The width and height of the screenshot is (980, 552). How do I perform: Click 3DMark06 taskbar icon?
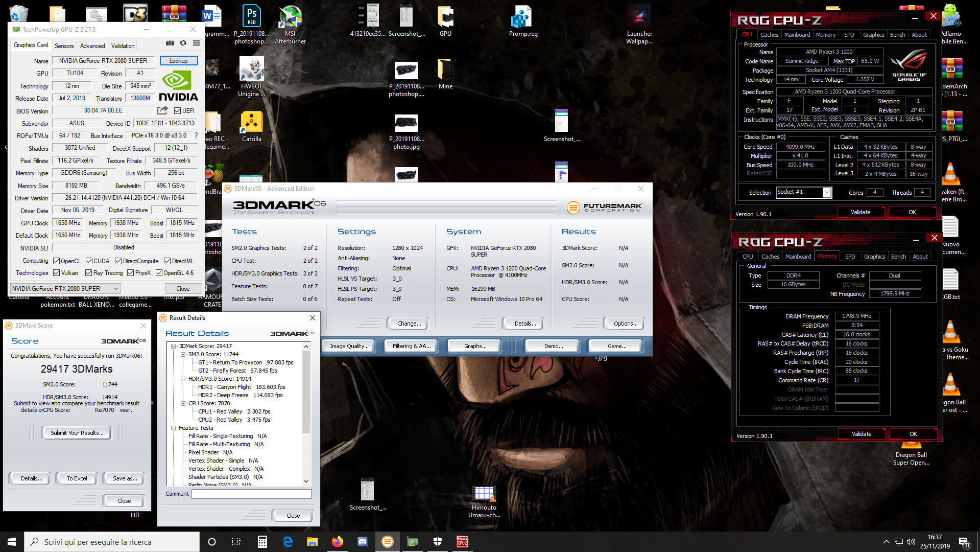click(x=388, y=542)
